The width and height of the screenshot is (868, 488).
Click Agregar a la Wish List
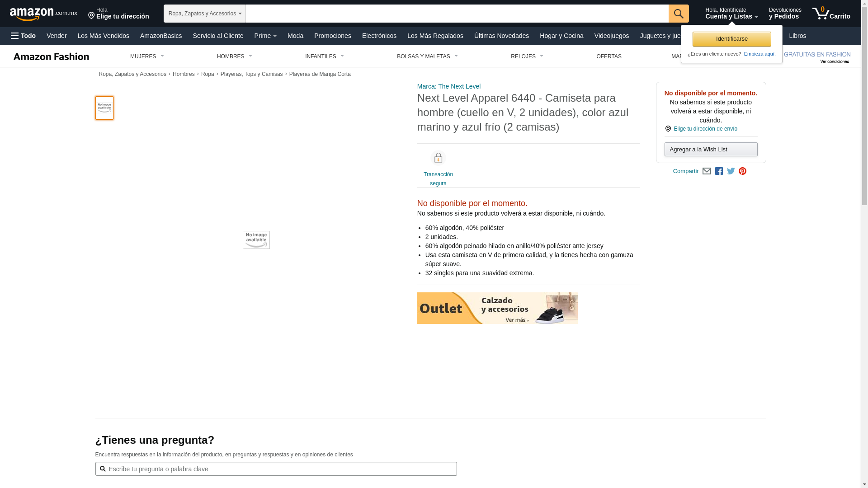point(711,150)
